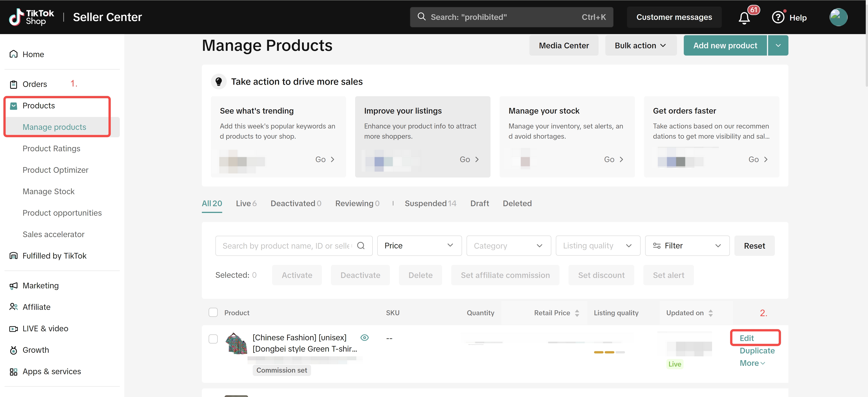The height and width of the screenshot is (397, 868).
Task: Click magnifier icon in product search field
Action: (x=361, y=245)
